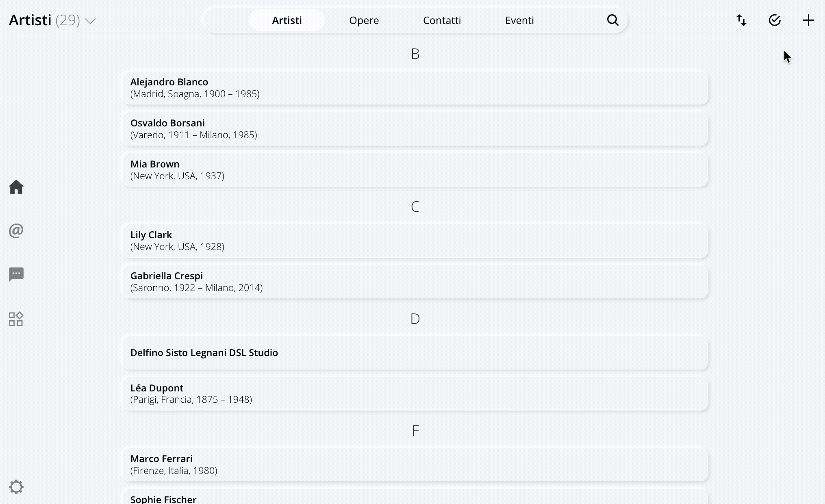825x504 pixels.
Task: Open Osvaldo Borsani artist entry
Action: point(415,129)
